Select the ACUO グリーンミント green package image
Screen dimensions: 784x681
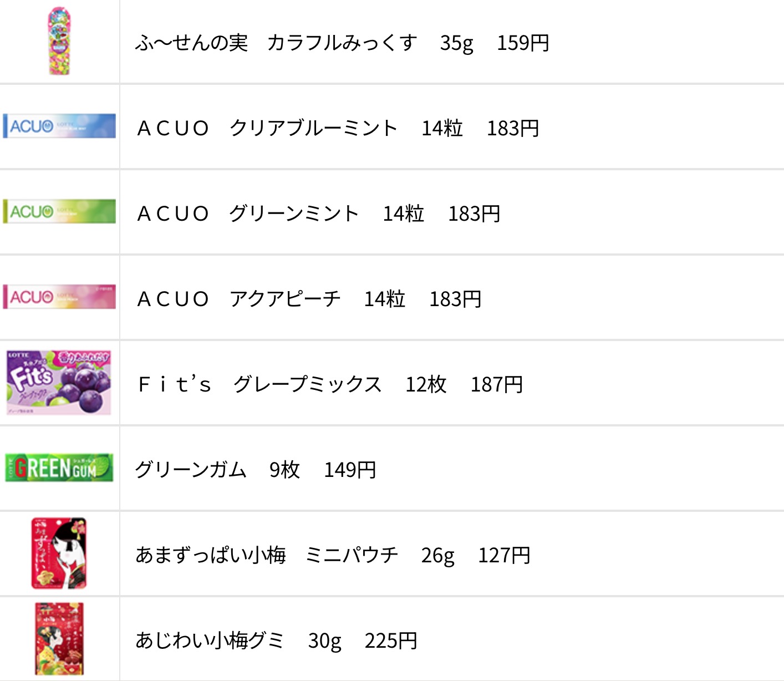[x=59, y=211]
